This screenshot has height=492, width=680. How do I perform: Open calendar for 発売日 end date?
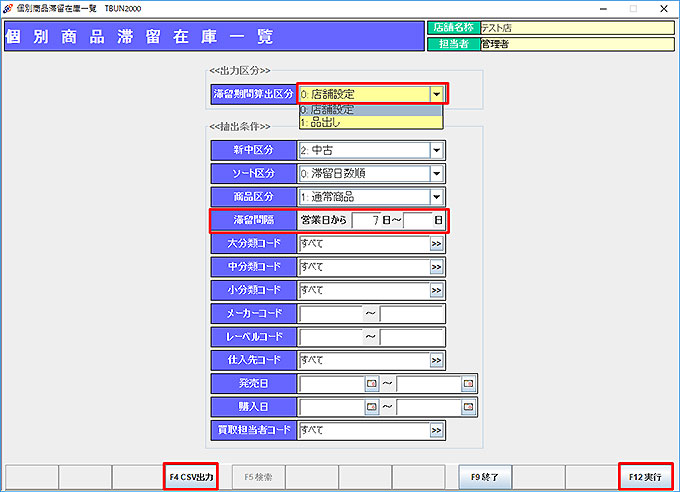click(x=468, y=384)
